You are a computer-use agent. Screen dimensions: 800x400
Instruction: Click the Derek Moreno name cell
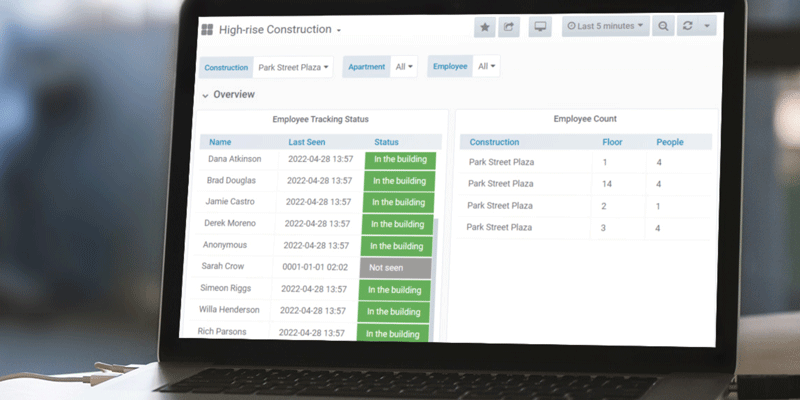[x=230, y=223]
